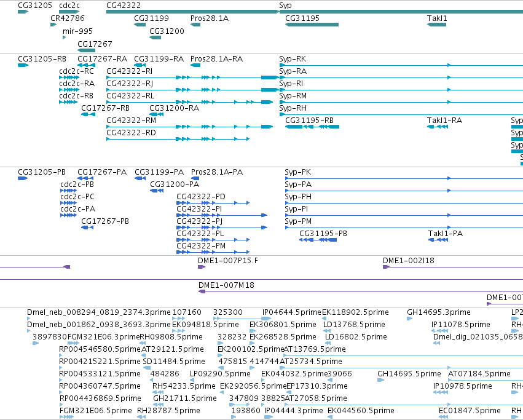Select the DME1-002I18 clone label

(x=409, y=261)
